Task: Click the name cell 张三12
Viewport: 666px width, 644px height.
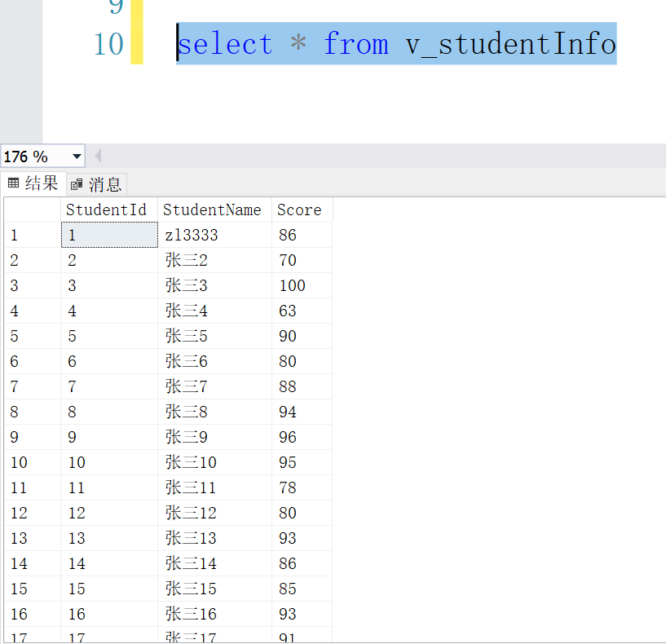Action: pos(214,513)
